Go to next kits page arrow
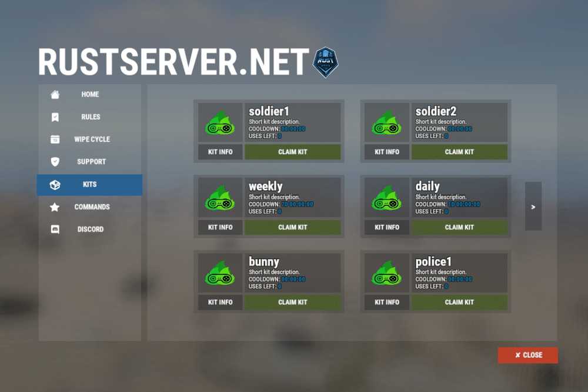The height and width of the screenshot is (392, 588). click(x=533, y=207)
